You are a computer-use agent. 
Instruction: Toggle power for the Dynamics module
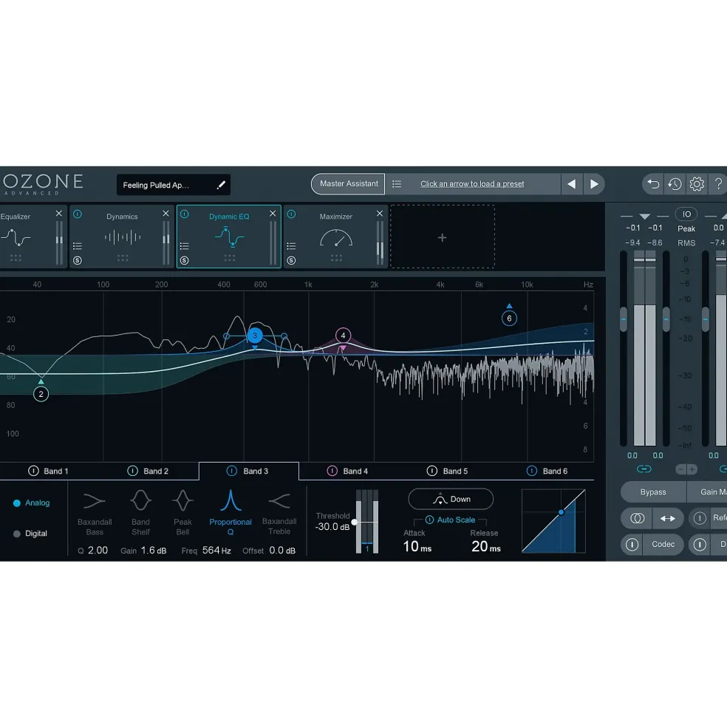[78, 214]
